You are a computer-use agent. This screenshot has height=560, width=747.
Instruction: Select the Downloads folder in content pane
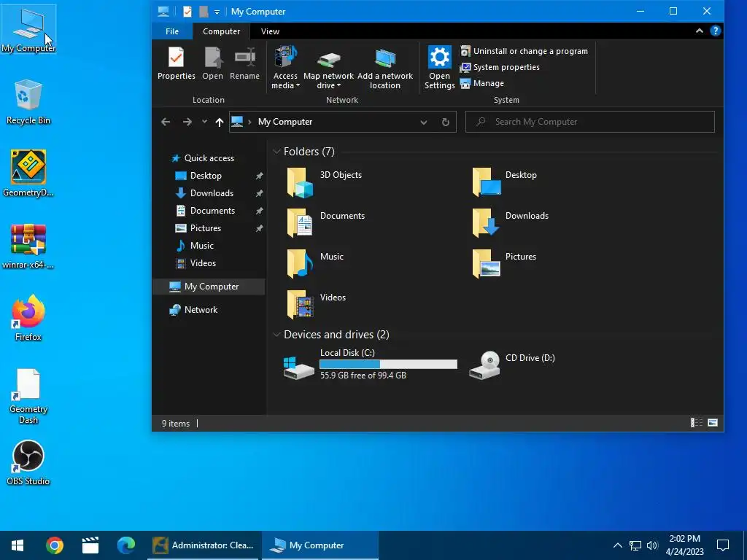(510, 223)
